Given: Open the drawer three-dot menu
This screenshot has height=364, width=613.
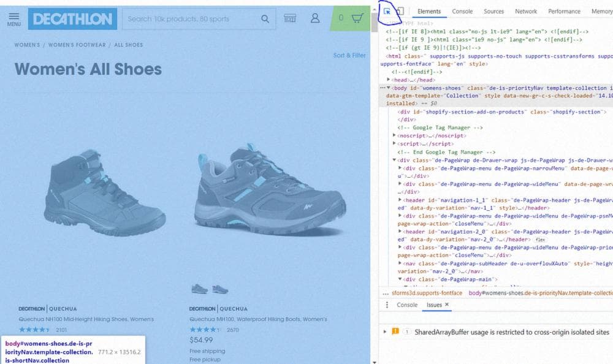Looking at the screenshot, I should [387, 305].
